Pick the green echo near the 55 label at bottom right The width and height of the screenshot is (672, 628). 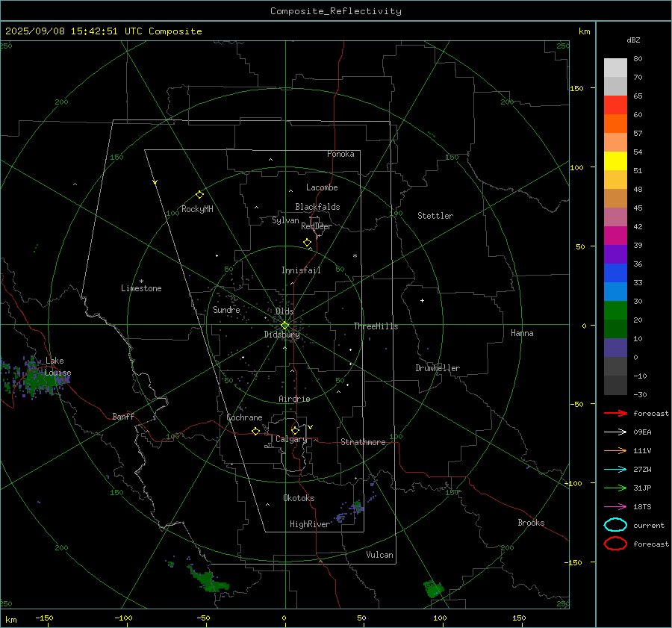point(433,588)
